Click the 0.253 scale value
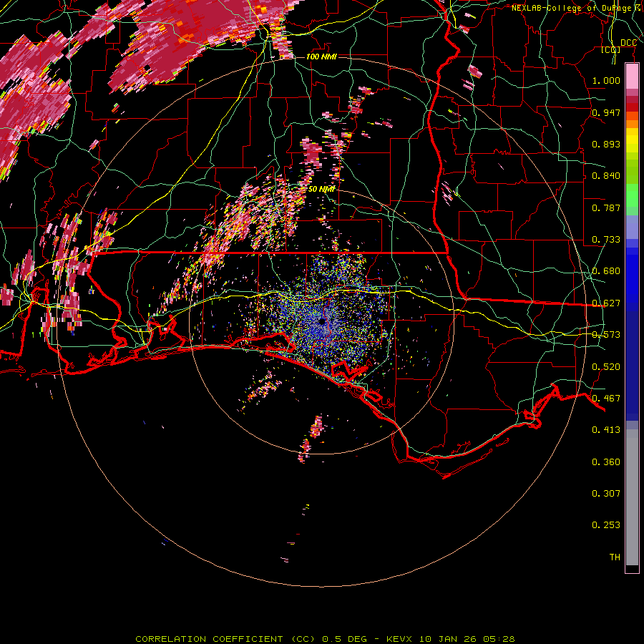 [x=606, y=525]
